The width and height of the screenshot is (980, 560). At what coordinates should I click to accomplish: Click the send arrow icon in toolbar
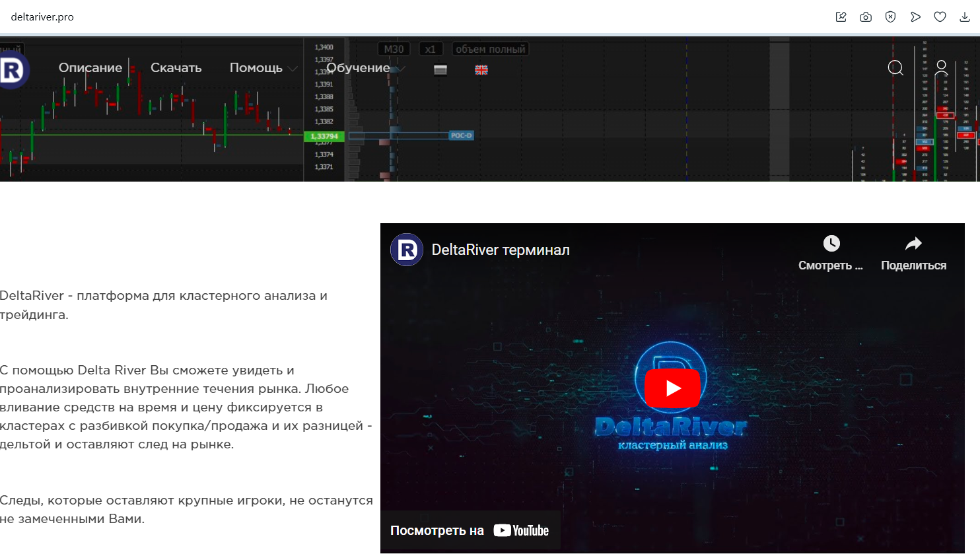pyautogui.click(x=915, y=17)
